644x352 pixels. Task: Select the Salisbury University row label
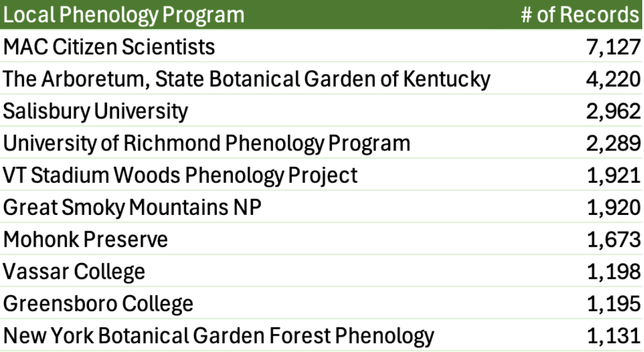click(96, 111)
